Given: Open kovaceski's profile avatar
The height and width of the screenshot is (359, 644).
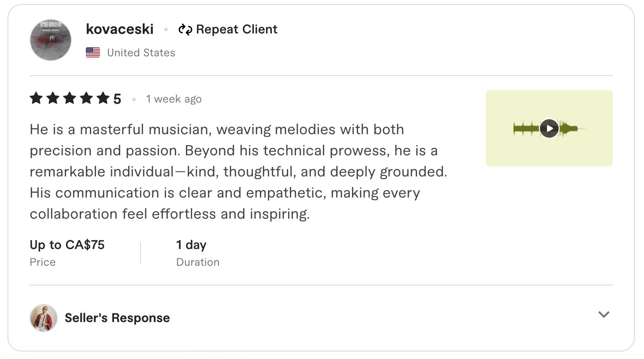Looking at the screenshot, I should click(50, 40).
